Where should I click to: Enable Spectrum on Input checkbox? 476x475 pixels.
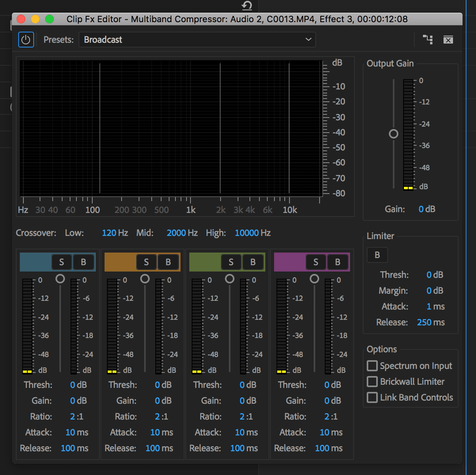(x=372, y=366)
